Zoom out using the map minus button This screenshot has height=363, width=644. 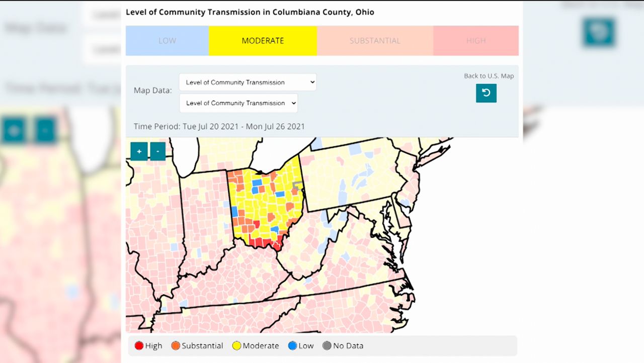(157, 151)
